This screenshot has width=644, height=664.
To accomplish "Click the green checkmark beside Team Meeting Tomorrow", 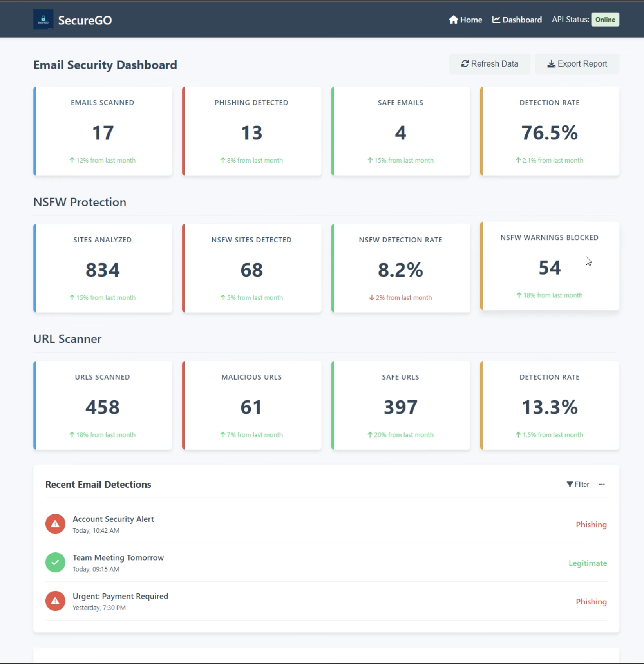I will (55, 563).
